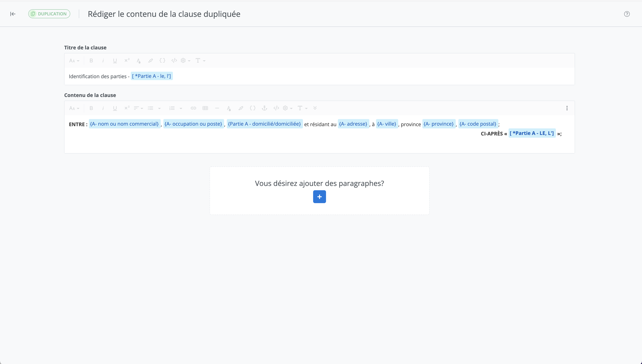Click the back arrow to exit duplication

tap(13, 14)
